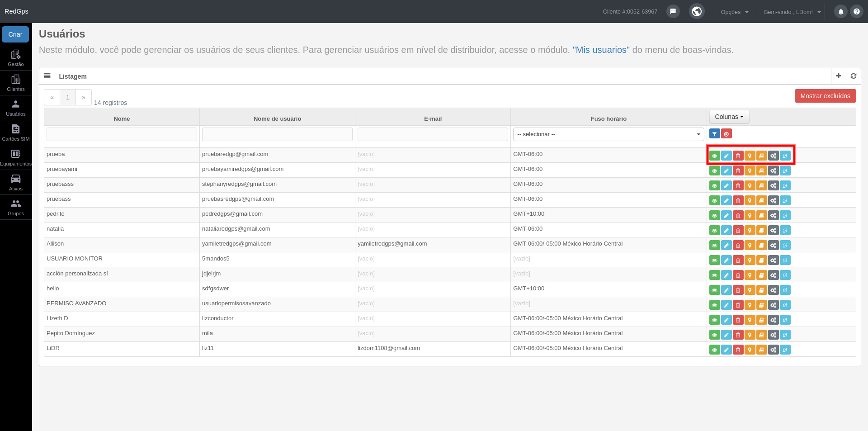
Task: Open the notifications bell icon
Action: (840, 12)
